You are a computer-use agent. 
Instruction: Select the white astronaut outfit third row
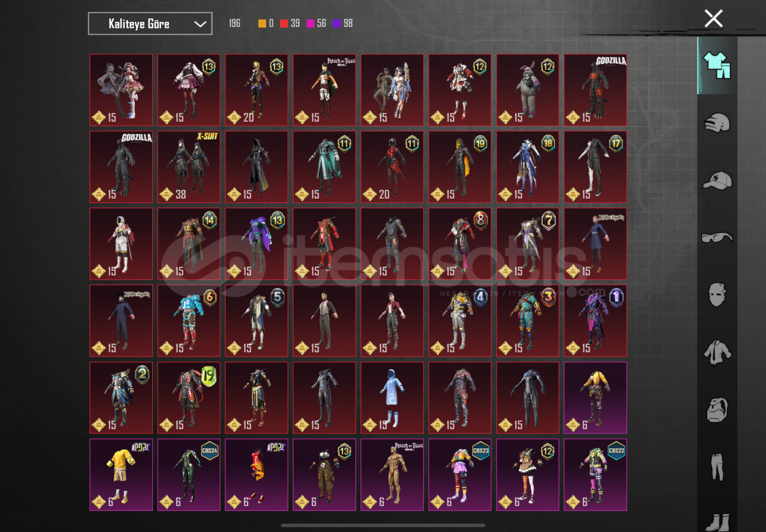click(x=121, y=244)
